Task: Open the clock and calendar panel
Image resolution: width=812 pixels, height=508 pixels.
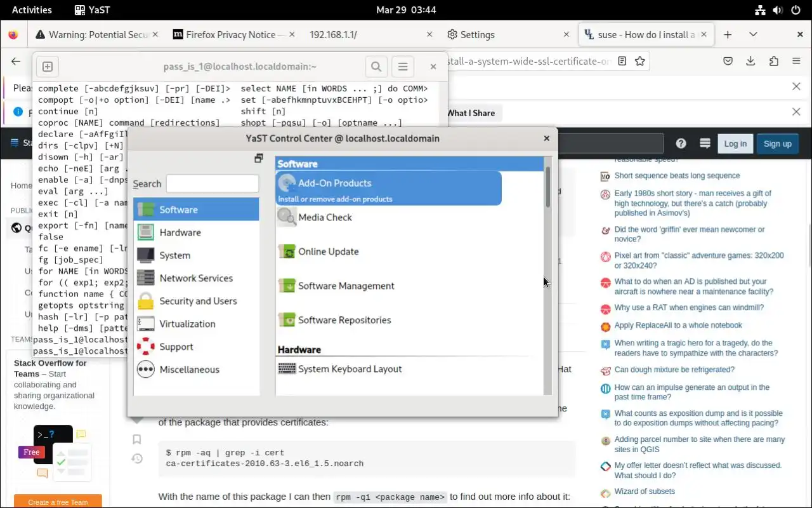Action: (406, 10)
